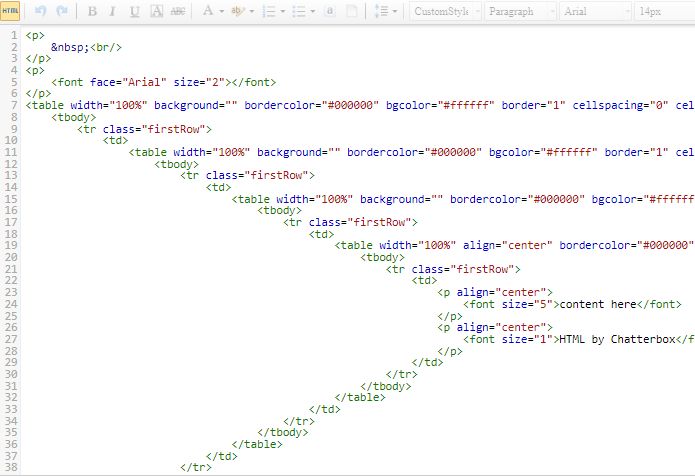Apply Italic formatting
This screenshot has height=476, width=695.
pos(113,11)
